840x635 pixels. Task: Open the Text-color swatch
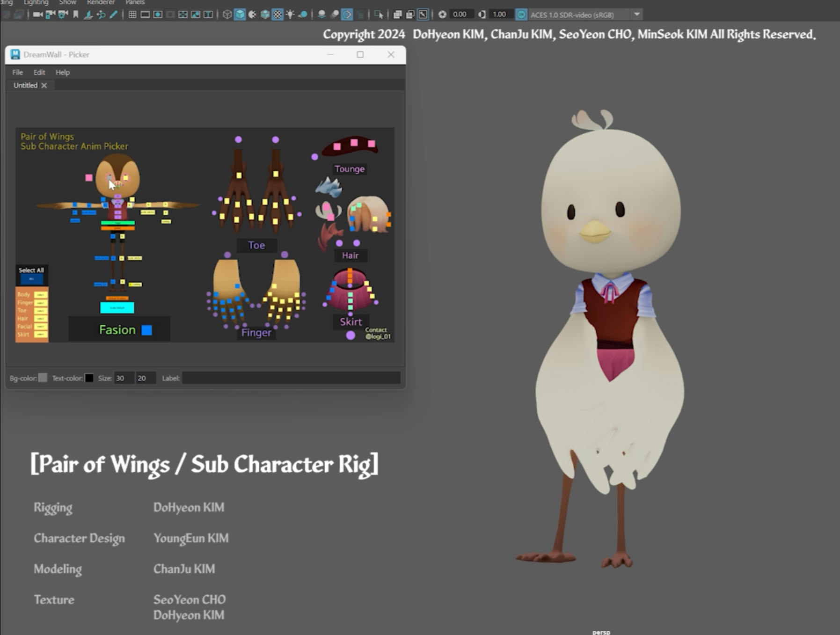tap(89, 378)
